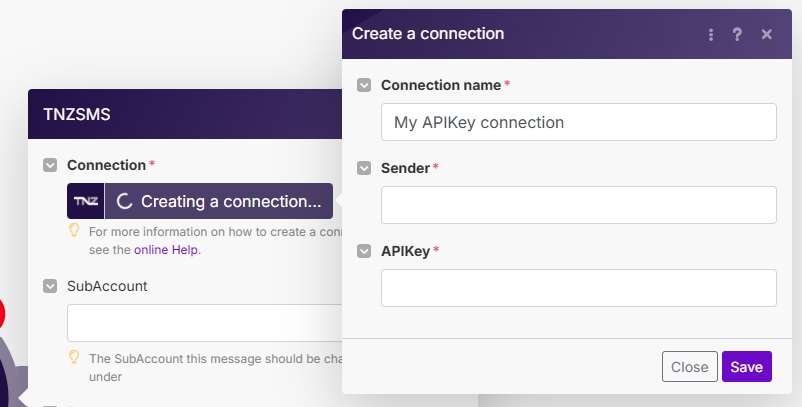Screen dimensions: 802x407
Task: Click the Close button
Action: point(689,367)
